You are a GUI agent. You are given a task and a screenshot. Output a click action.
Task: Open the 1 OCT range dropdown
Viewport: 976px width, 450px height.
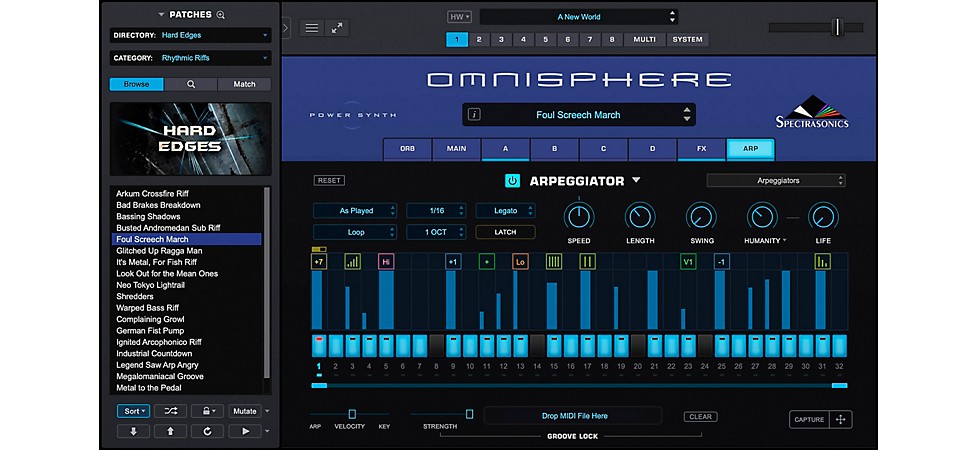point(436,232)
